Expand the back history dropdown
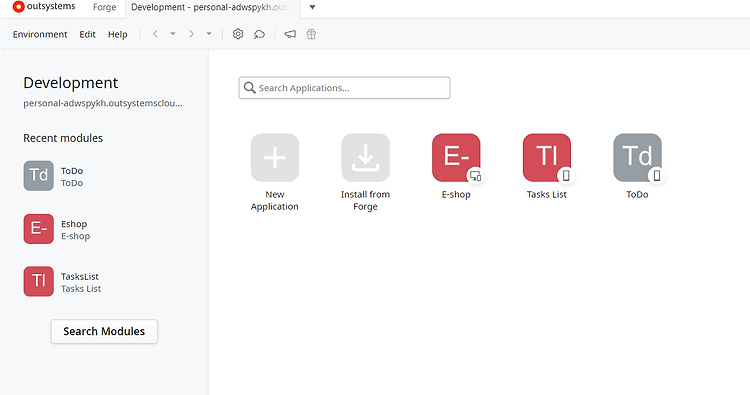750x395 pixels. [x=173, y=34]
